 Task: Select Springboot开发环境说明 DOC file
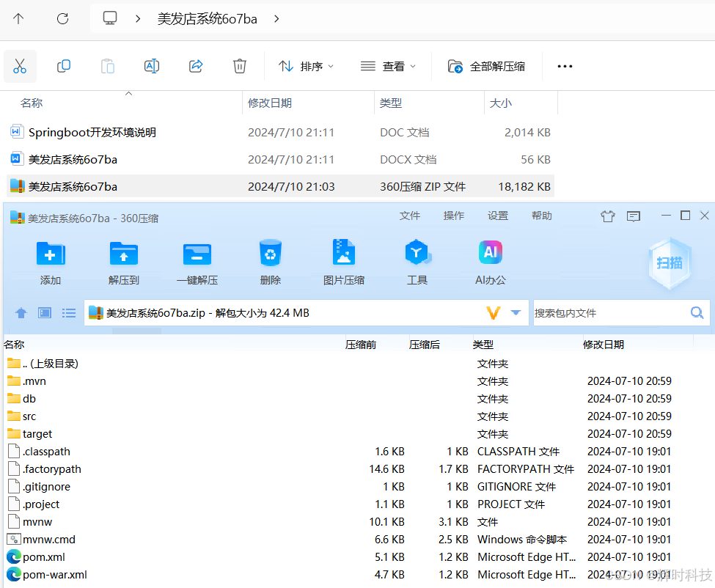[x=280, y=133]
